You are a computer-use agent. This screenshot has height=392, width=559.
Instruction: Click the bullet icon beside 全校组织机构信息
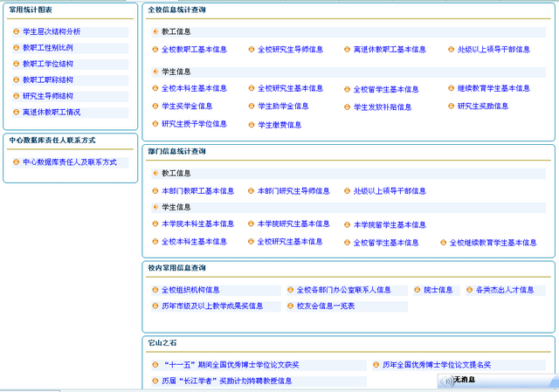point(155,290)
